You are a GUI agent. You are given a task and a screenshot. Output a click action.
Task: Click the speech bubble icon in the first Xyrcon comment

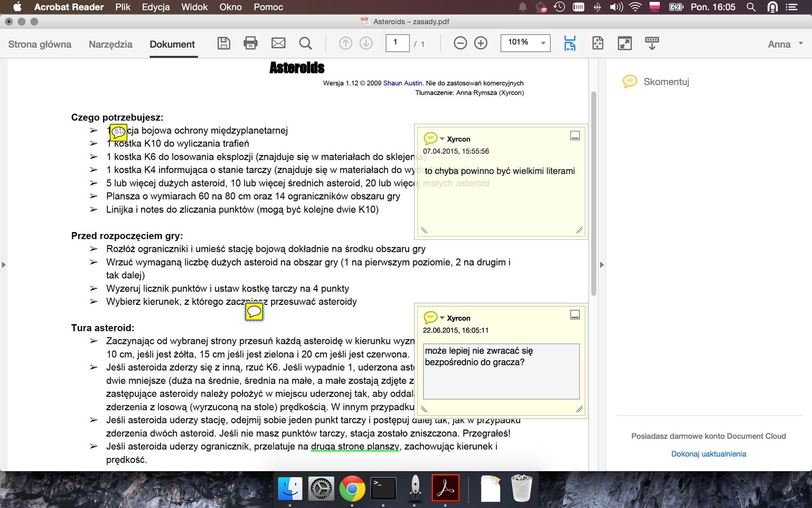click(430, 138)
